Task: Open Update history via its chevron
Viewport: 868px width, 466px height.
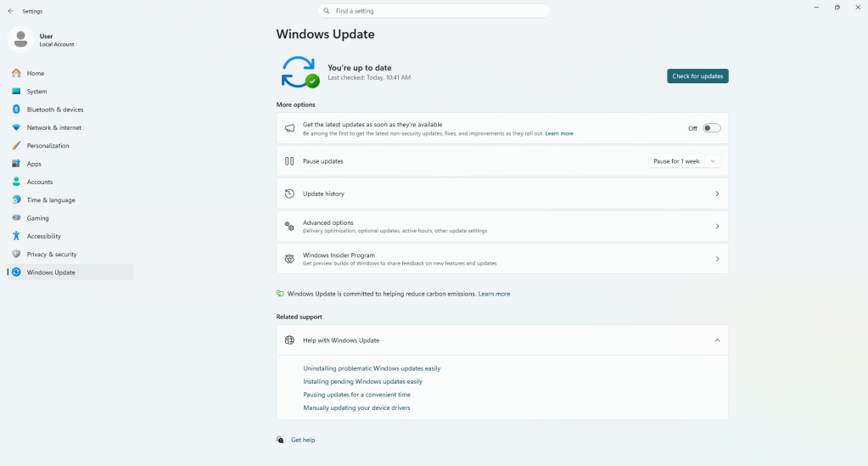Action: [x=717, y=194]
